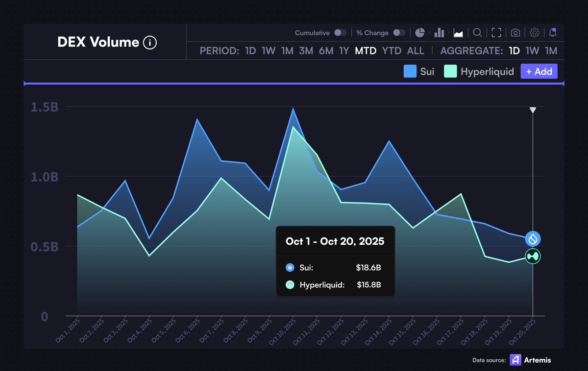
Task: Select the 1W period
Action: click(269, 50)
